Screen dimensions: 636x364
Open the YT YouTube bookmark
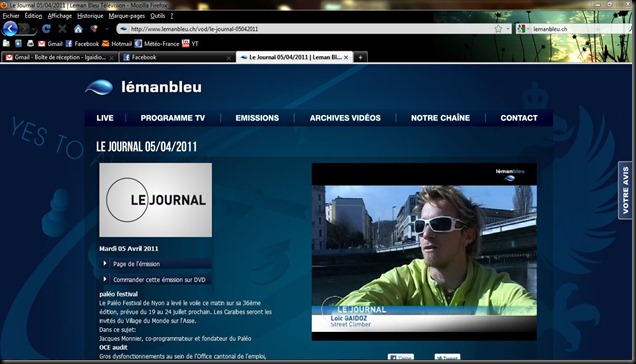[x=190, y=43]
